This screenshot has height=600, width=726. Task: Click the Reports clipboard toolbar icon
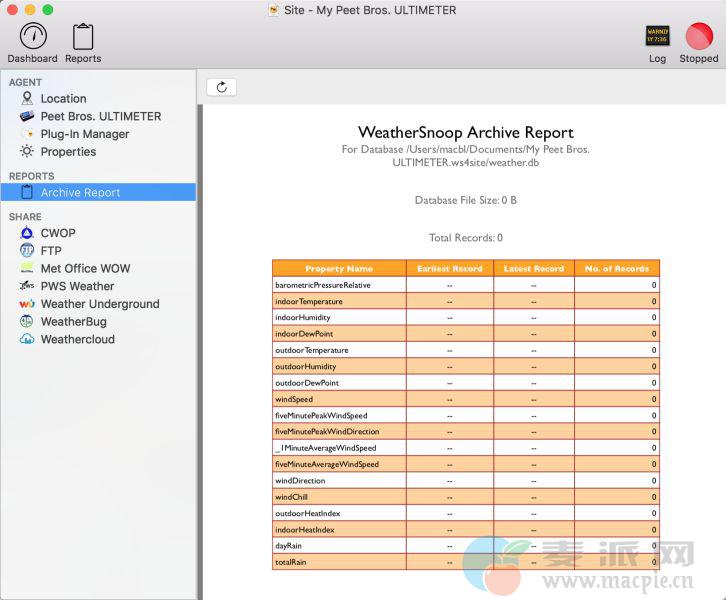pyautogui.click(x=83, y=37)
